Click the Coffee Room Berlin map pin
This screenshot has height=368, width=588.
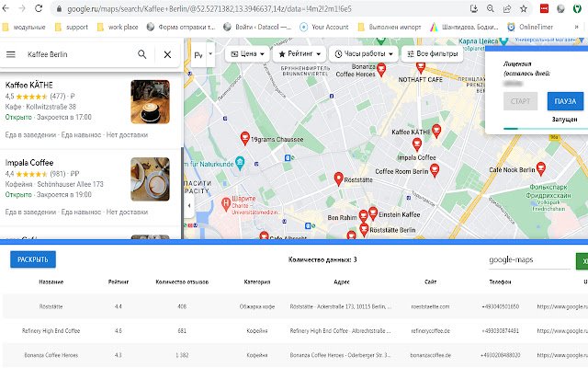435,170
